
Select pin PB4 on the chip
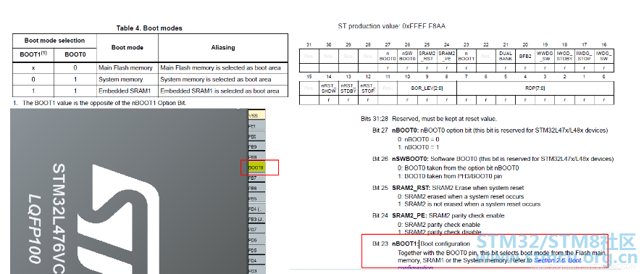(256, 209)
